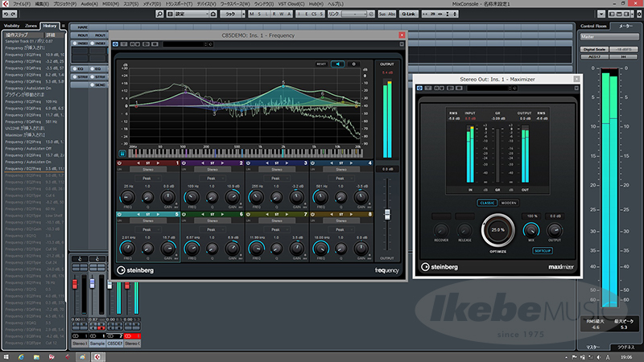Open the Windows Start menu
This screenshot has height=362, width=644.
click(x=8, y=355)
